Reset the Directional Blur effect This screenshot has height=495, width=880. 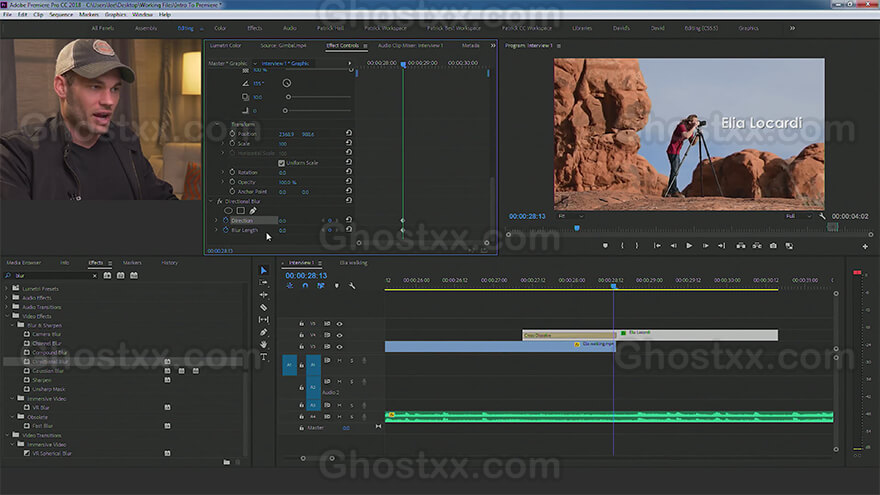pyautogui.click(x=349, y=200)
